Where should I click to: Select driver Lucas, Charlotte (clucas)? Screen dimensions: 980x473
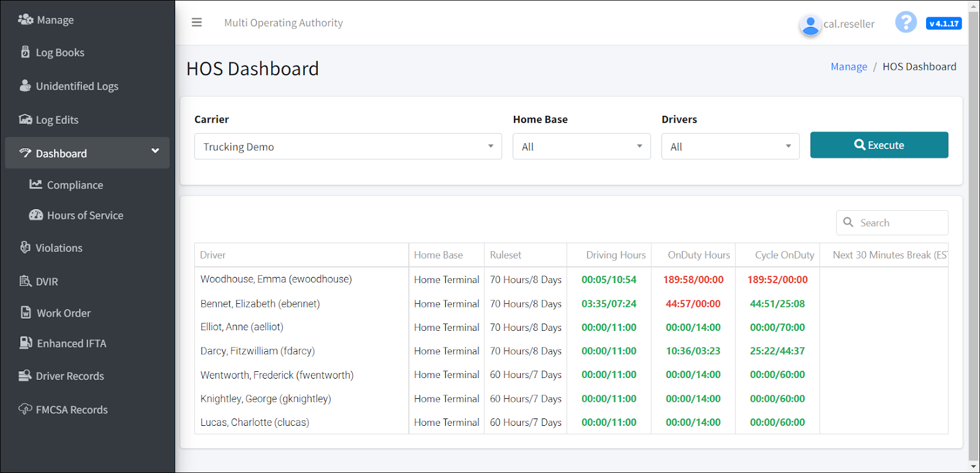click(255, 422)
